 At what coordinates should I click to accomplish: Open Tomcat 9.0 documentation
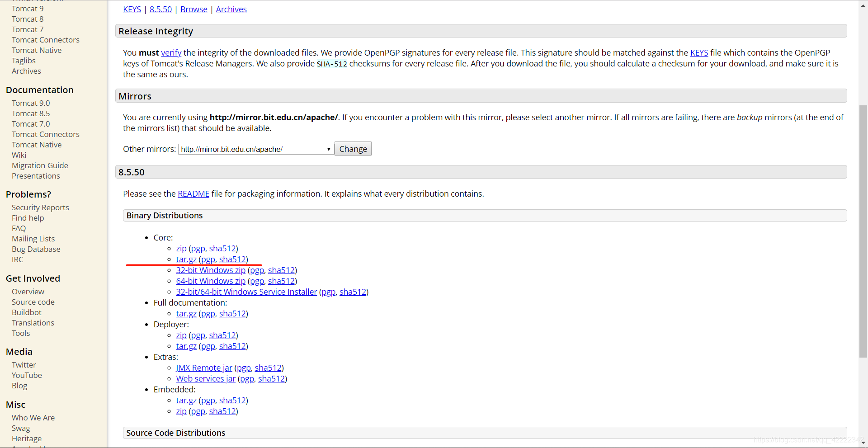pos(31,103)
